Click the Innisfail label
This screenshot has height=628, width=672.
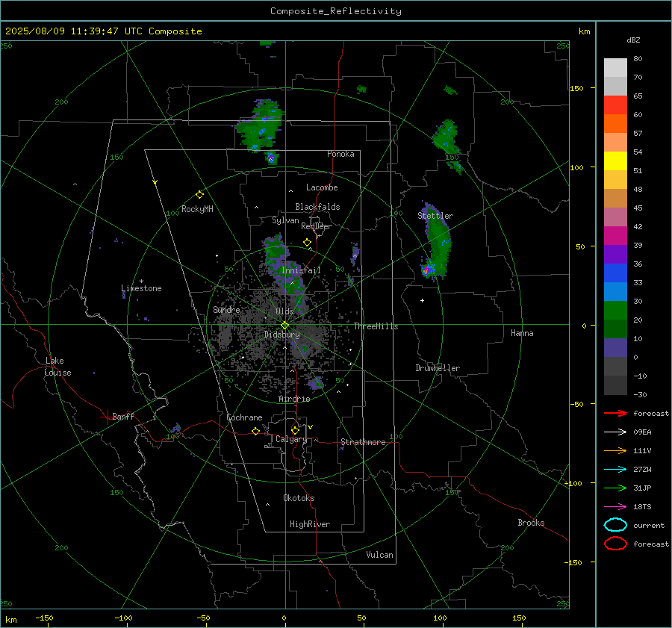[301, 270]
